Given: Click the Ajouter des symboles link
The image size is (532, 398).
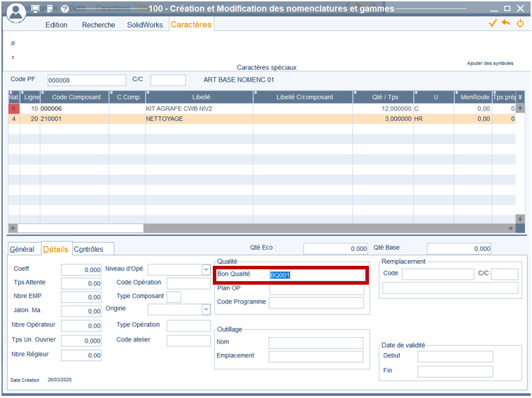Looking at the screenshot, I should point(490,64).
